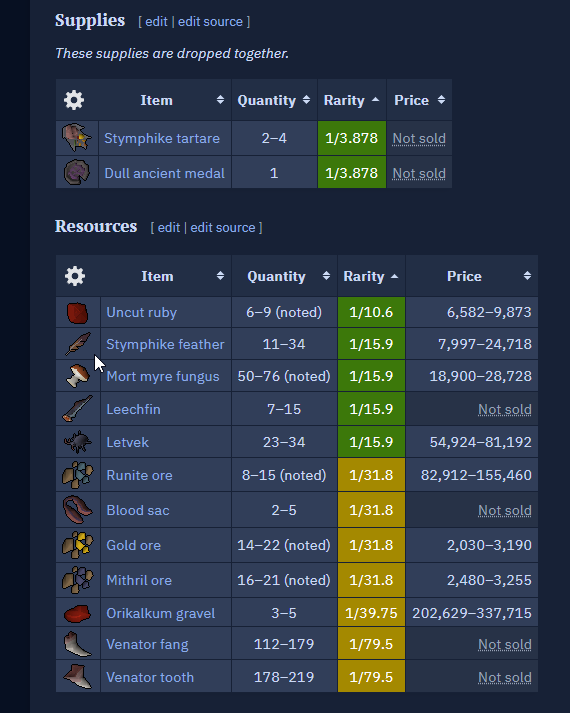
Task: Click the Dull ancient medal icon
Action: click(x=77, y=173)
